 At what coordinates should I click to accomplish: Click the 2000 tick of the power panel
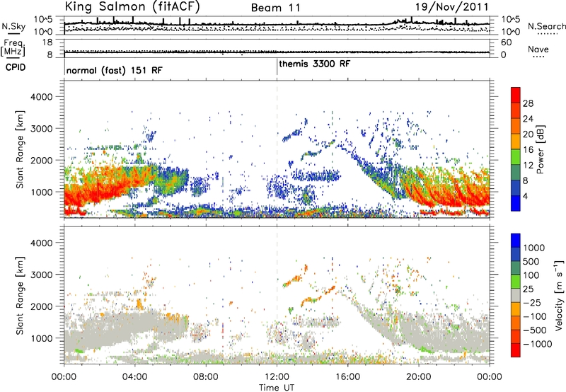[x=41, y=160]
